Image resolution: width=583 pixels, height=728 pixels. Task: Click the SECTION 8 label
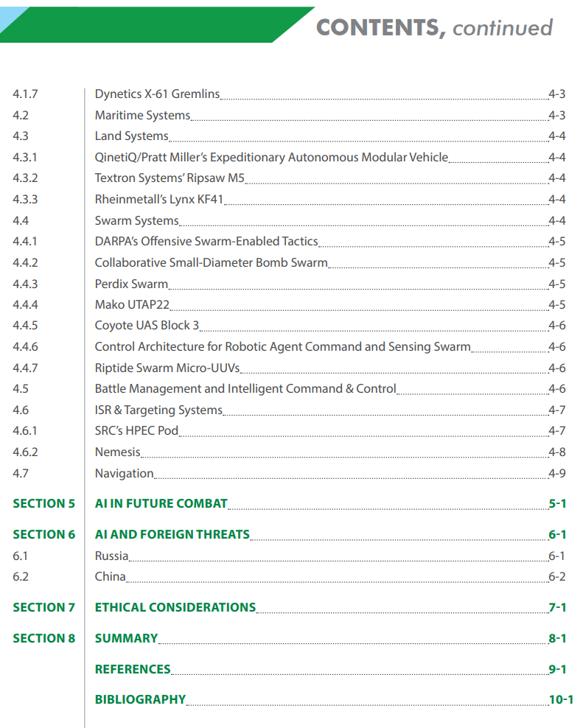pos(43,639)
